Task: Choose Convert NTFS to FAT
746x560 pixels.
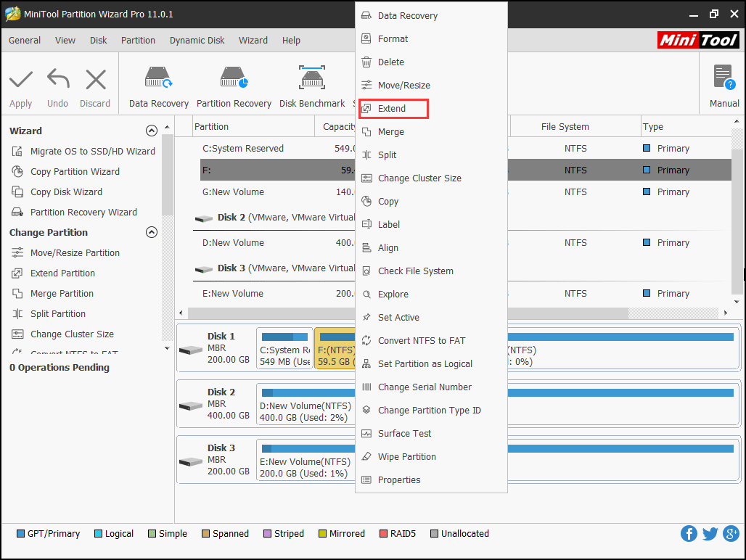Action: pos(431,341)
